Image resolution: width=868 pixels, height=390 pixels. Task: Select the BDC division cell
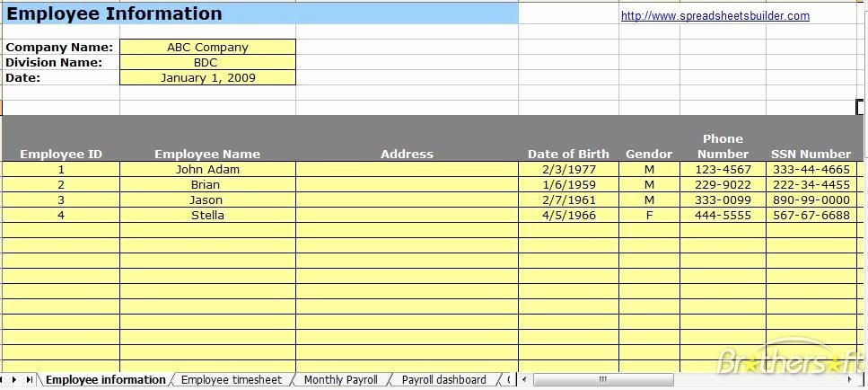(207, 63)
